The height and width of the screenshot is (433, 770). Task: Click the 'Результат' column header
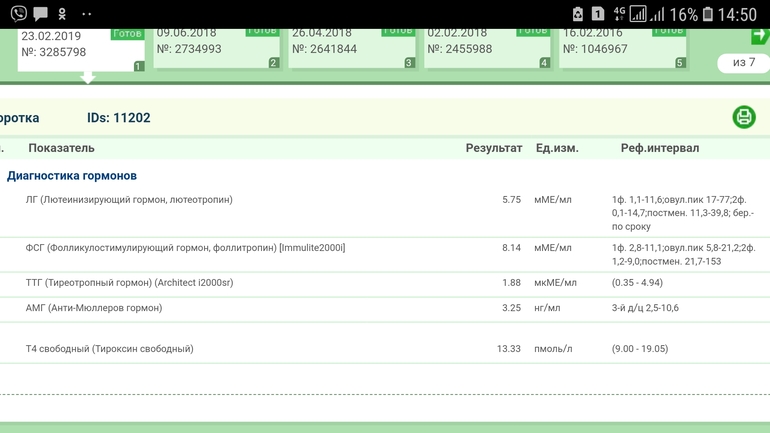pos(493,148)
